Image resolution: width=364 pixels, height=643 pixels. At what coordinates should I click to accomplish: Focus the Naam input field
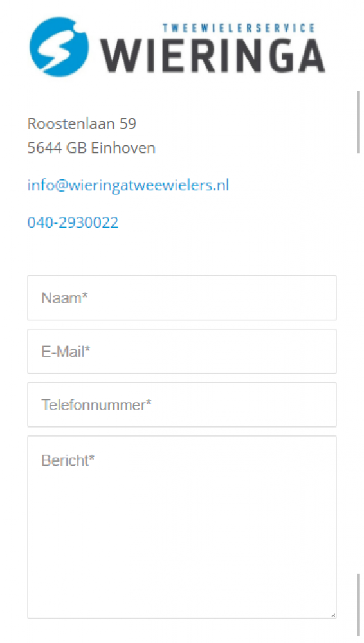(182, 298)
